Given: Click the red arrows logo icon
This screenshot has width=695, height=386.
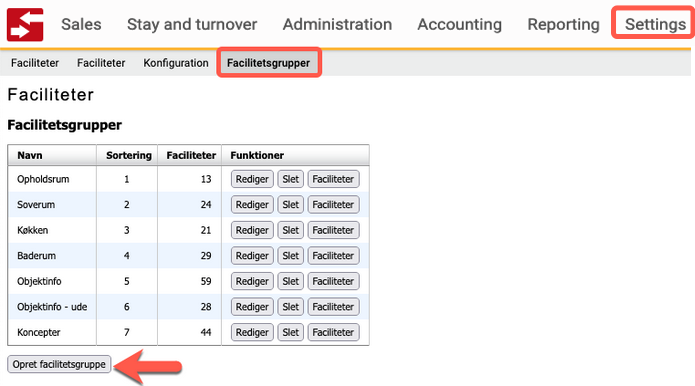Looking at the screenshot, I should point(25,24).
